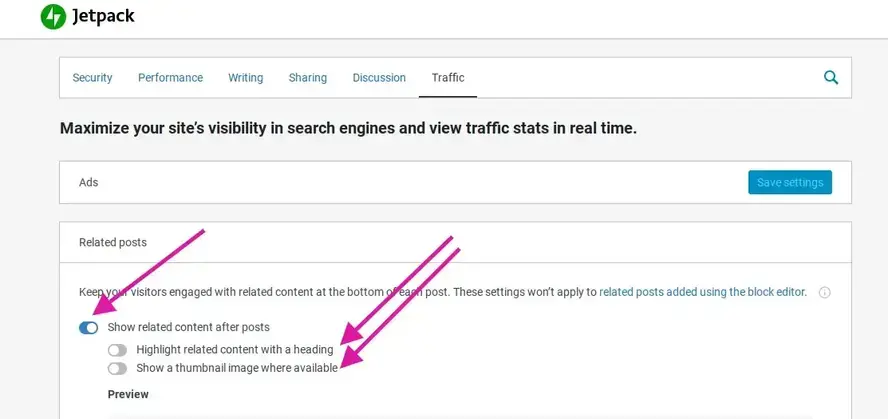Follow related posts added using block editor link

[x=702, y=293]
